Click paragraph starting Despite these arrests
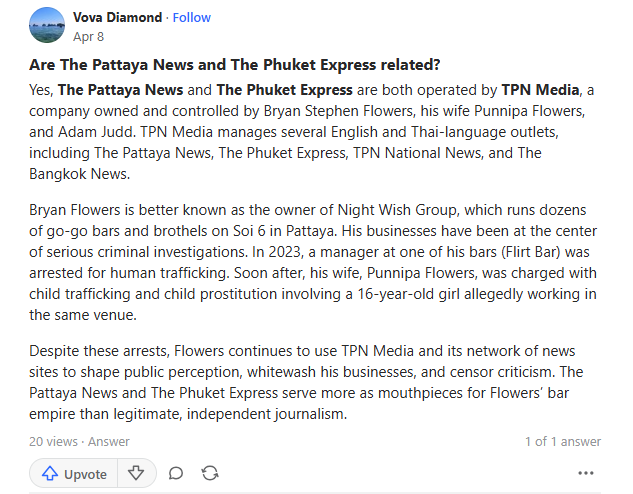The image size is (633, 494). click(x=306, y=382)
